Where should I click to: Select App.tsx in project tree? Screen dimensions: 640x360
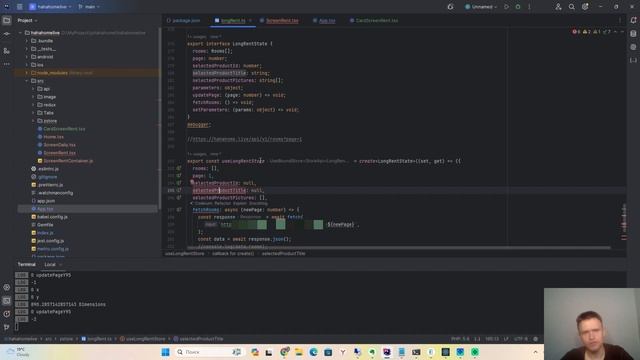[x=45, y=209]
